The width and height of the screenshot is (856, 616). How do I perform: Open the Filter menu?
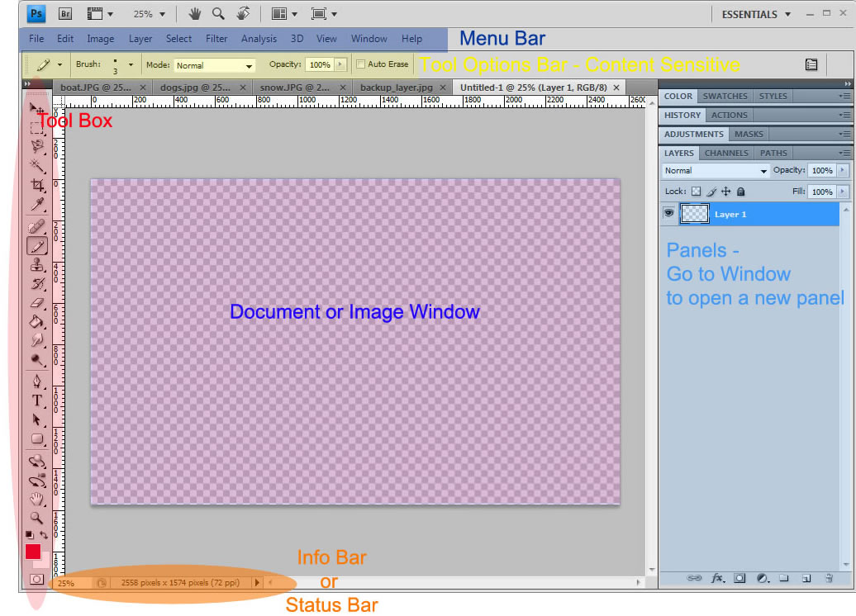point(216,39)
